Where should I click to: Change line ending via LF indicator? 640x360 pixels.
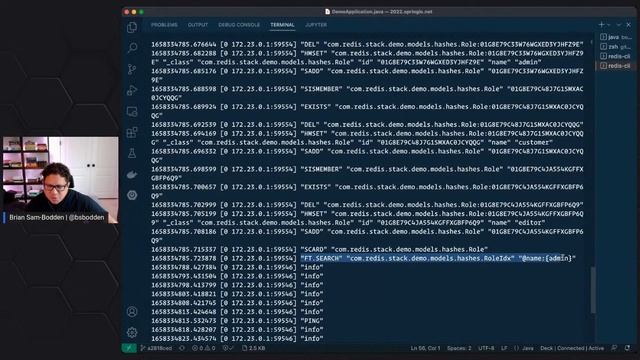click(504, 348)
